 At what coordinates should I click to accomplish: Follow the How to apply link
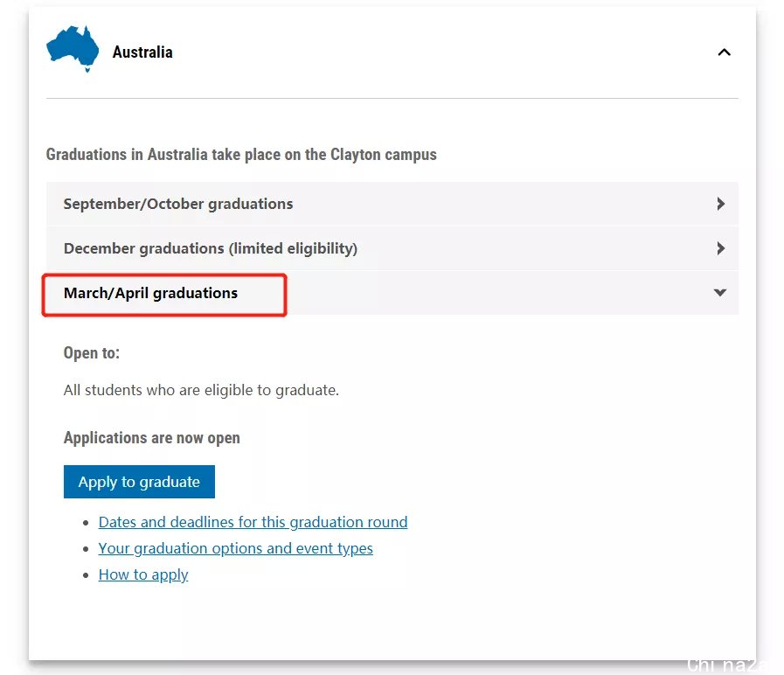tap(143, 575)
